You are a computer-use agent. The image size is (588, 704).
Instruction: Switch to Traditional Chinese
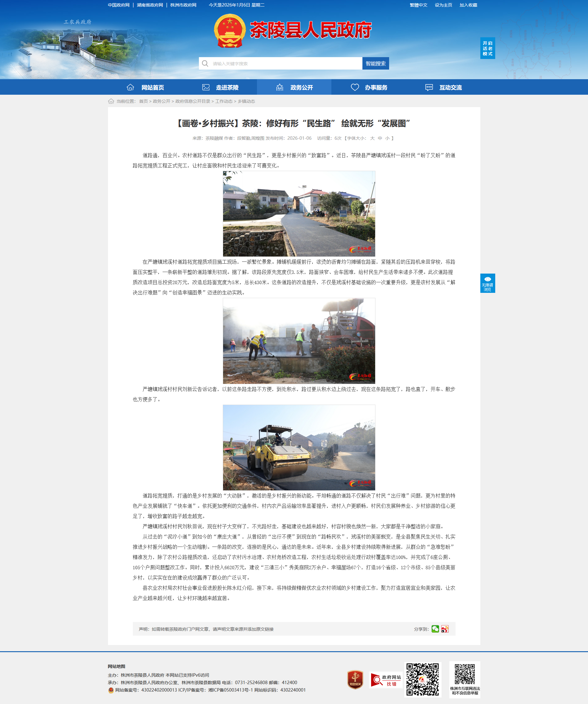pos(418,5)
